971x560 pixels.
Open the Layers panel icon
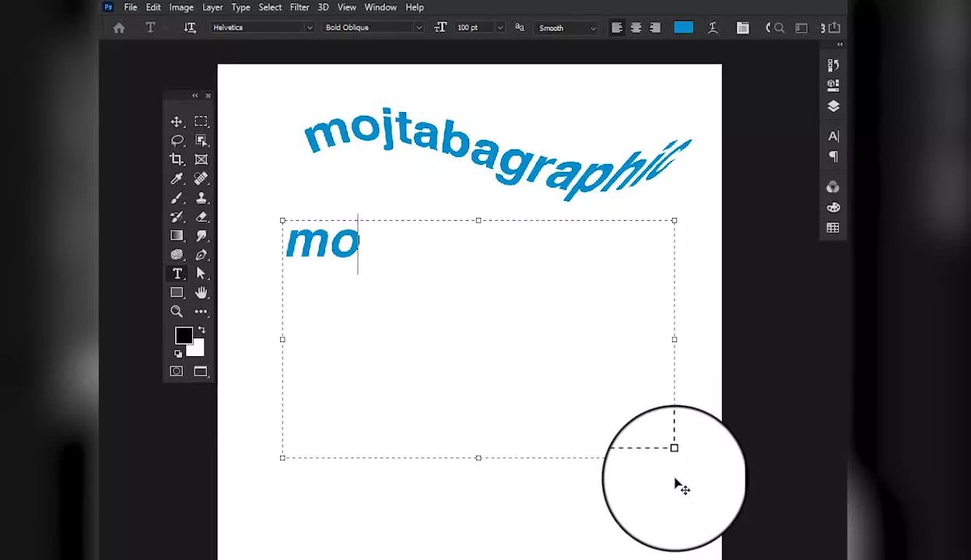[x=833, y=106]
